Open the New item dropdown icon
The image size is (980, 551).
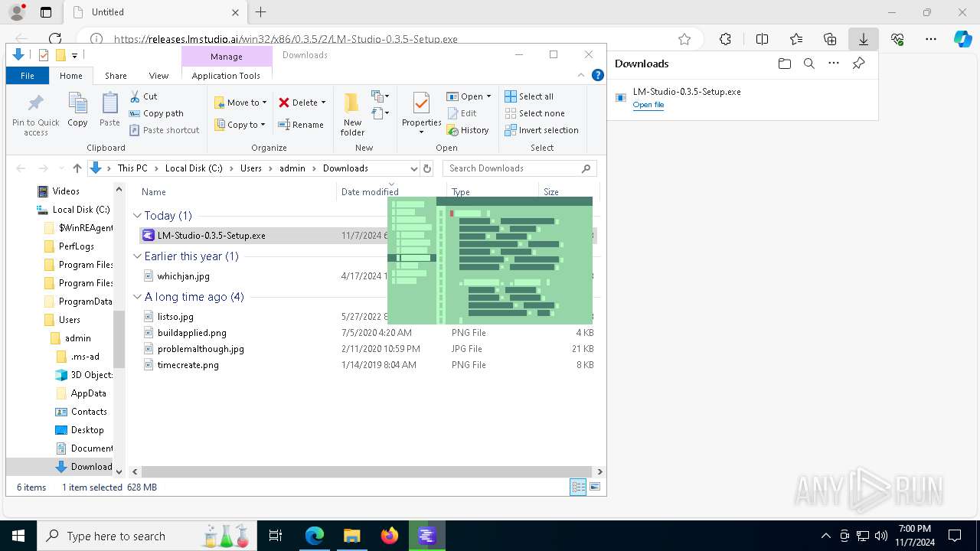(381, 96)
